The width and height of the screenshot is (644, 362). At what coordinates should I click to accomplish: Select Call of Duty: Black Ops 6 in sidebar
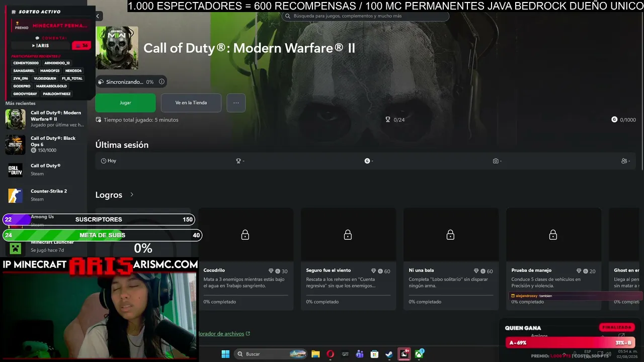pyautogui.click(x=45, y=144)
